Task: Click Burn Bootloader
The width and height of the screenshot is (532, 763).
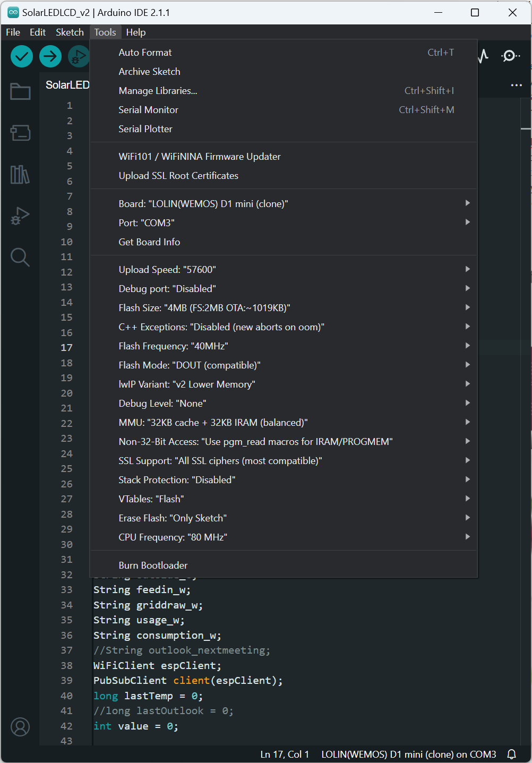Action: pyautogui.click(x=284, y=565)
